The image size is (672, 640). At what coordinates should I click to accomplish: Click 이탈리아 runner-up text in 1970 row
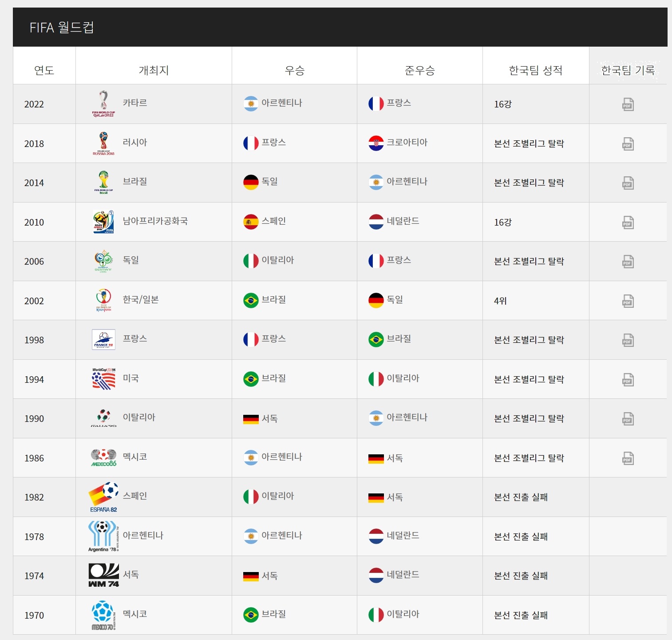pos(403,614)
